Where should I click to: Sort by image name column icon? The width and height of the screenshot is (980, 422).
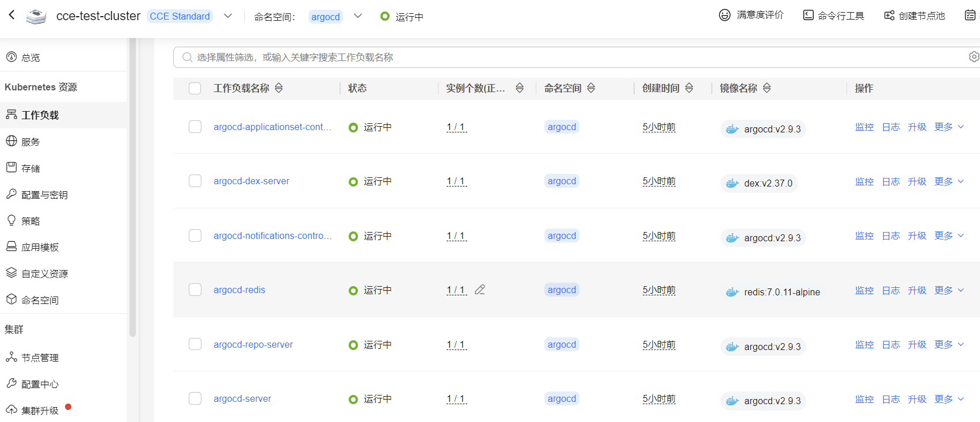767,88
